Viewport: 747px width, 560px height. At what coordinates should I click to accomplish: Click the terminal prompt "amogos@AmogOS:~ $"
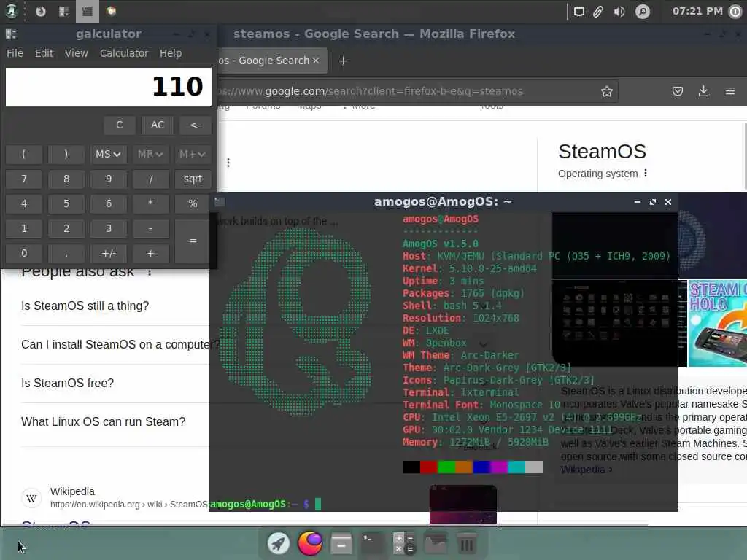[259, 505]
